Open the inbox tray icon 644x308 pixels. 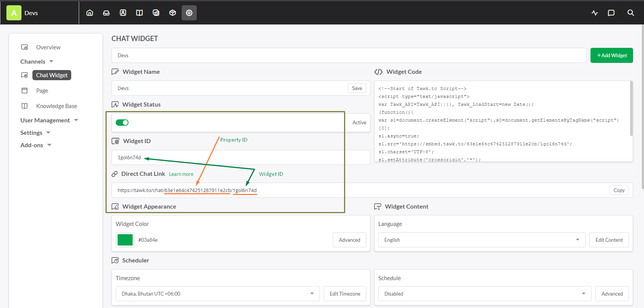coord(106,13)
